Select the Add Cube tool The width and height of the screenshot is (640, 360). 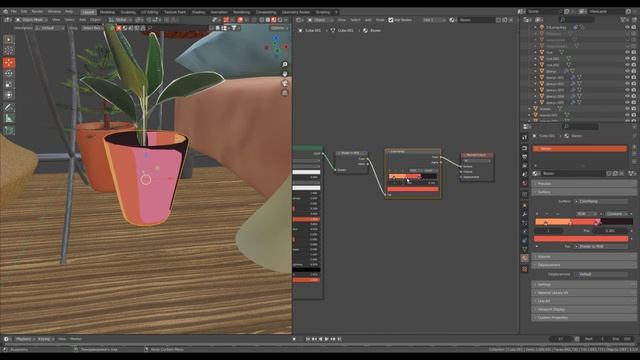pos(9,130)
